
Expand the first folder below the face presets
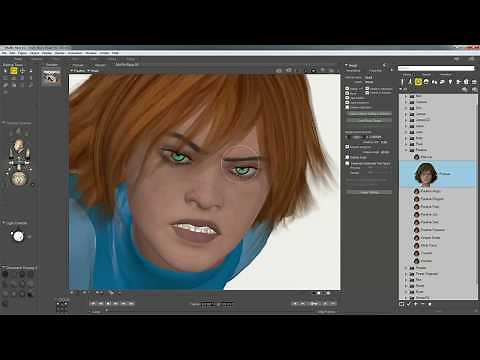(x=406, y=268)
